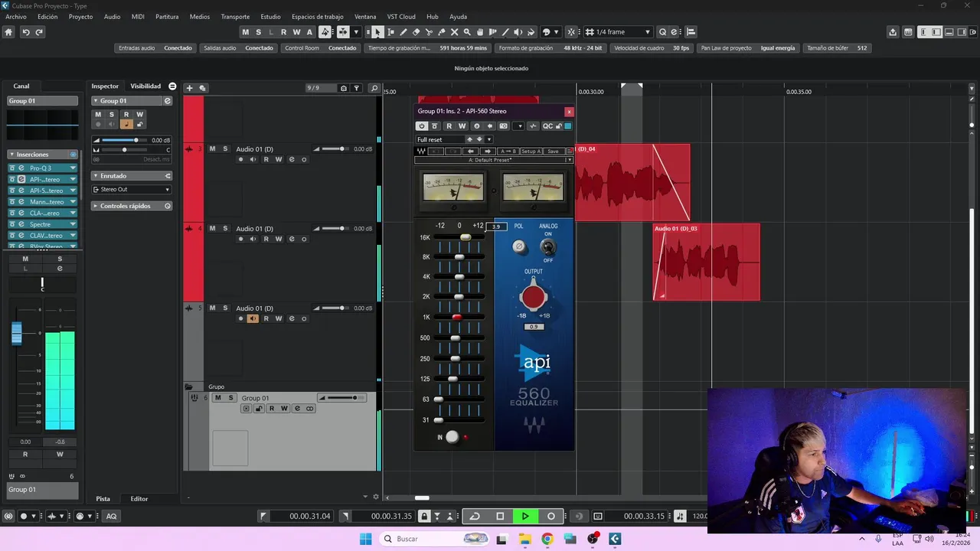Image resolution: width=980 pixels, height=551 pixels.
Task: Click the Redo arrow in toolbar
Action: [39, 32]
